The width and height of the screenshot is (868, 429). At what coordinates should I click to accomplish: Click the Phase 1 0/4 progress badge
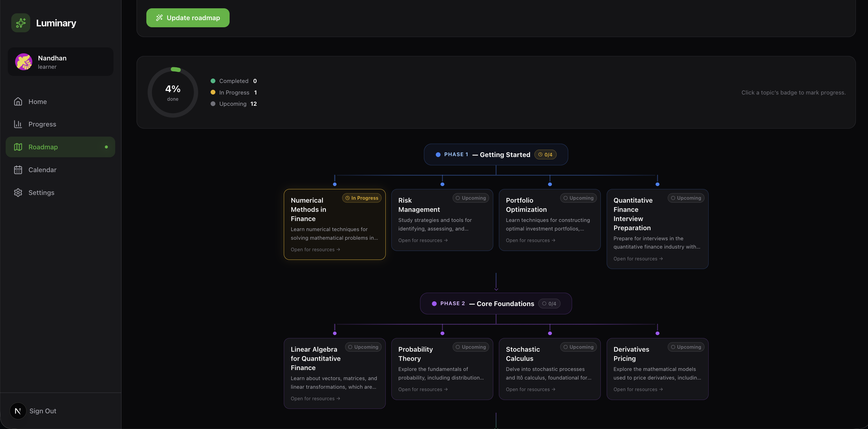[545, 155]
